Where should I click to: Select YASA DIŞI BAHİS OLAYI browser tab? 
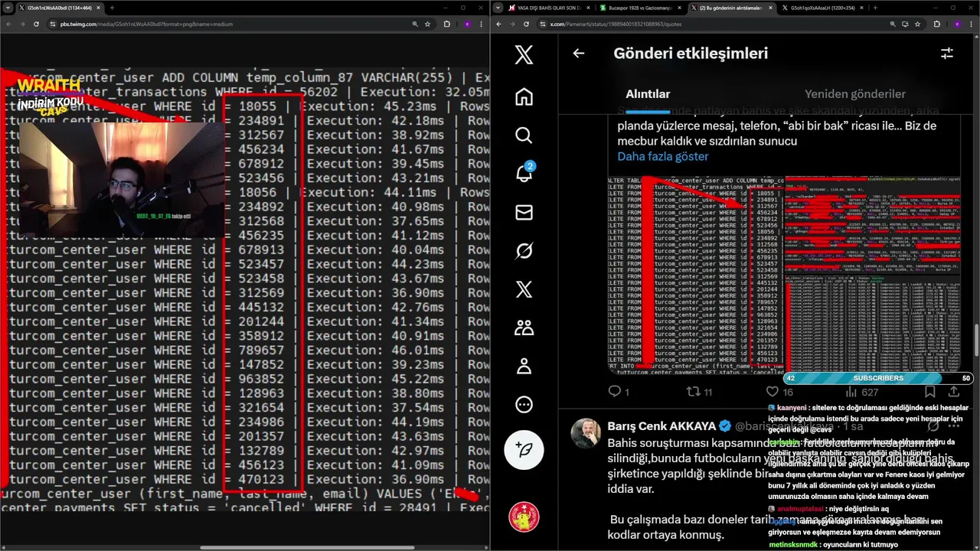point(549,8)
